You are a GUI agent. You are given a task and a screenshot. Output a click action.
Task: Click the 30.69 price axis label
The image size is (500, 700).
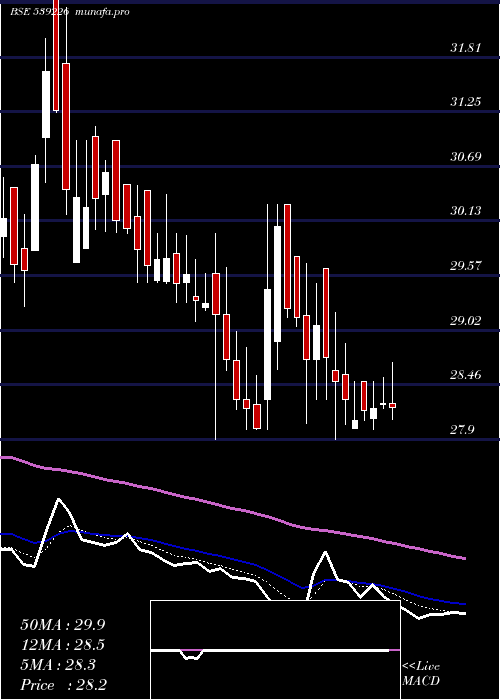pos(466,157)
